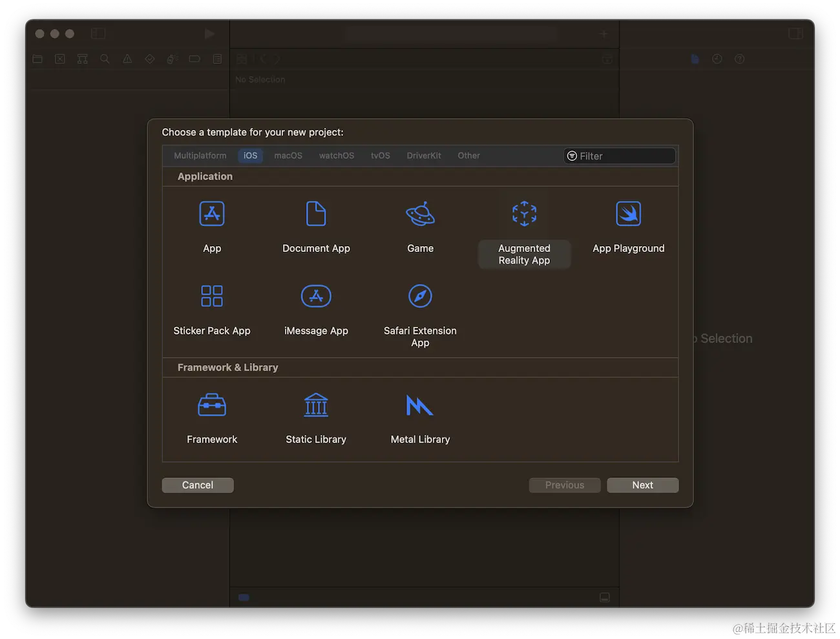
Task: Toggle the debug area icon at bottom right
Action: 605,597
